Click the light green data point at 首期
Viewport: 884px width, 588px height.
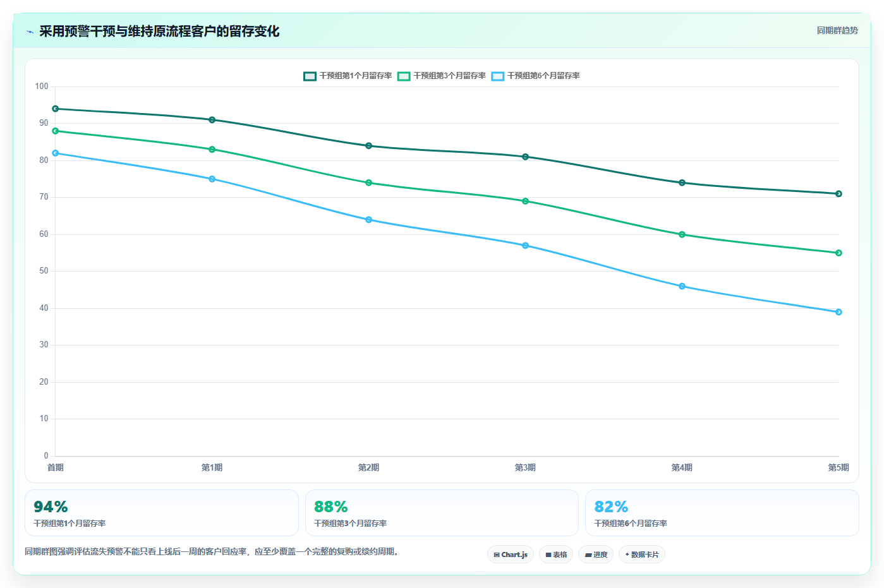pos(56,131)
